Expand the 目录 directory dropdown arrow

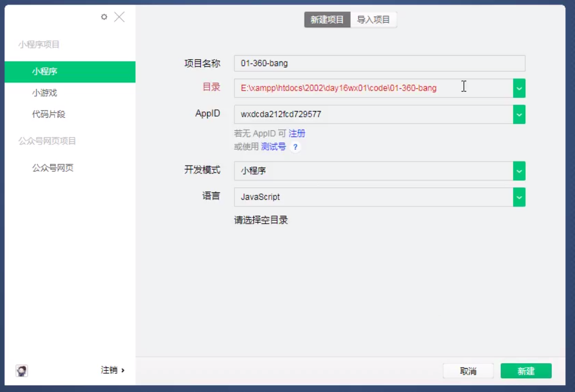pyautogui.click(x=519, y=88)
